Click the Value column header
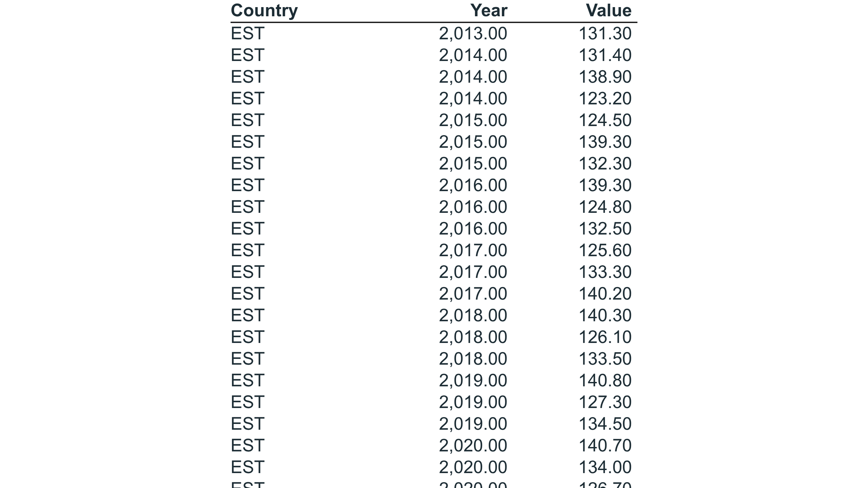The image size is (868, 488). pyautogui.click(x=609, y=11)
